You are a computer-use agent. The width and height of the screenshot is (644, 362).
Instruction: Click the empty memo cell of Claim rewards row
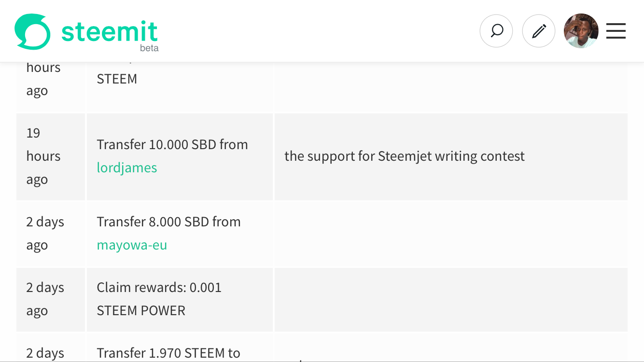[451, 299]
